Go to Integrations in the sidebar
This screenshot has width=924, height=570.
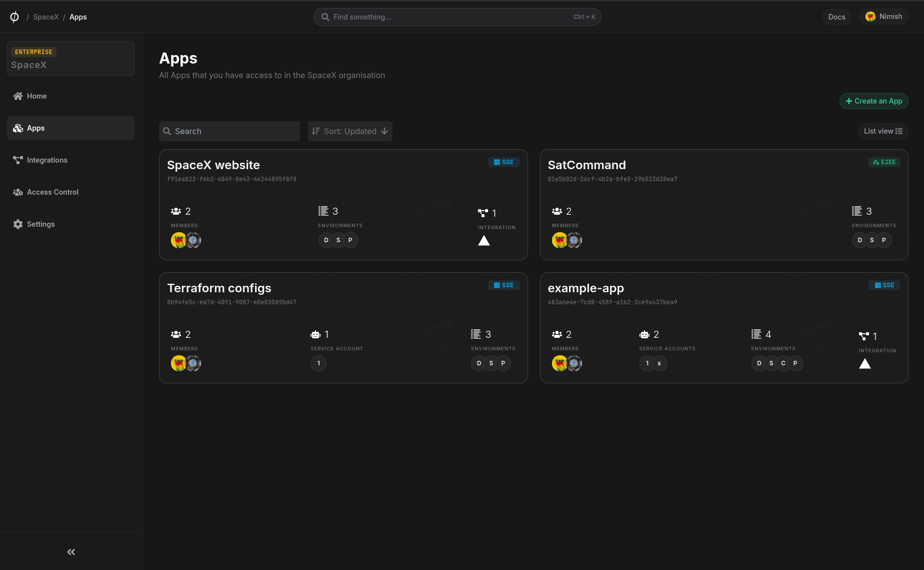point(47,160)
